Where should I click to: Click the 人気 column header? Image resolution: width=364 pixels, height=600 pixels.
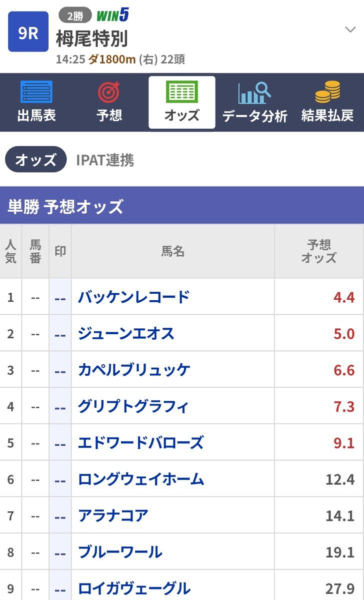(x=10, y=251)
